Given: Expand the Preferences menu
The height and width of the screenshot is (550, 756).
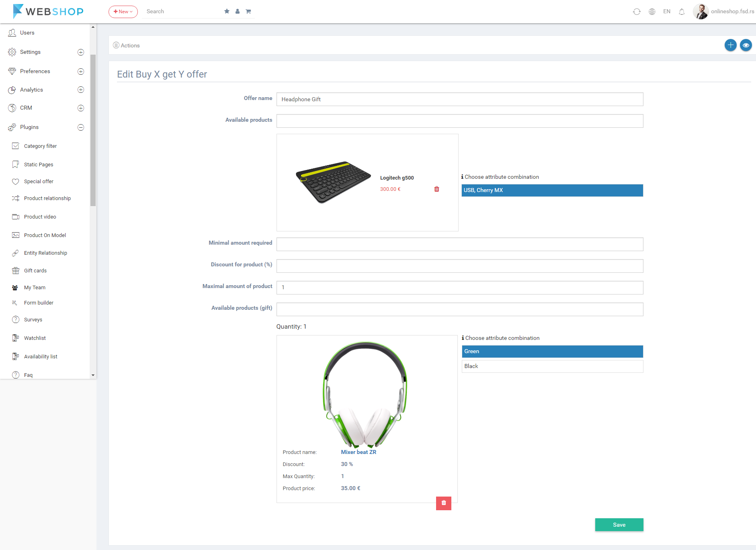Looking at the screenshot, I should [x=81, y=72].
